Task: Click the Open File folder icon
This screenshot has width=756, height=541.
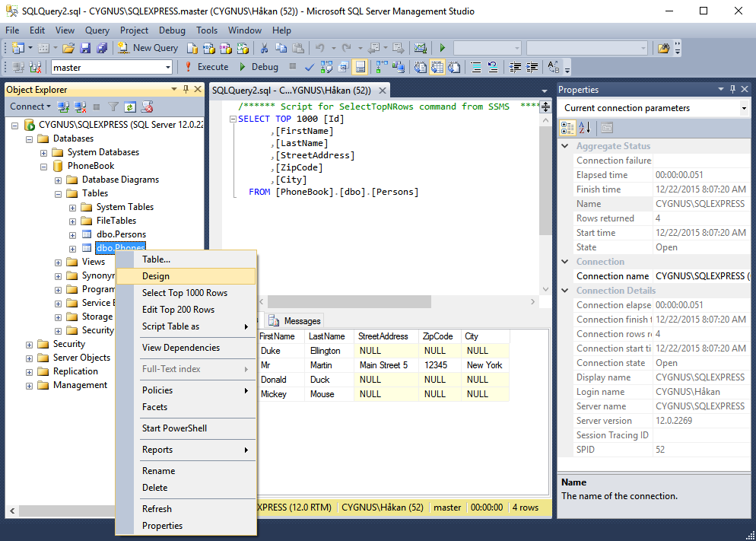Action: (x=68, y=48)
